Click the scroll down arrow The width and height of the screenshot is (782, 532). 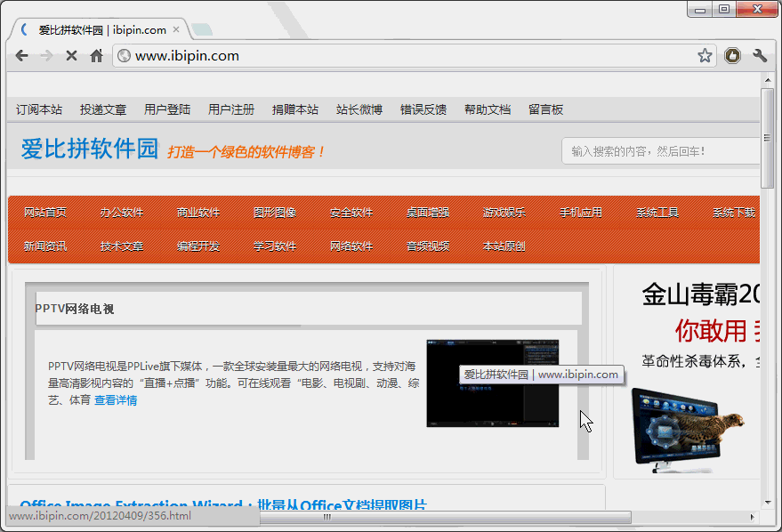[768, 503]
